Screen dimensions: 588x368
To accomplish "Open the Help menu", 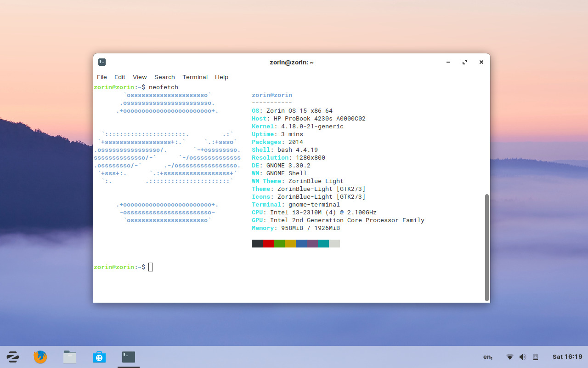I will (221, 77).
